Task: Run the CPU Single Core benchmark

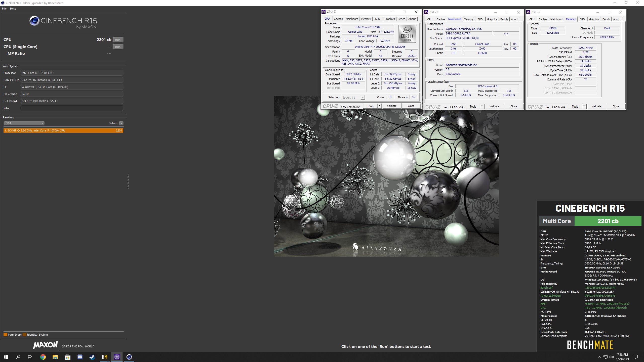Action: [118, 47]
